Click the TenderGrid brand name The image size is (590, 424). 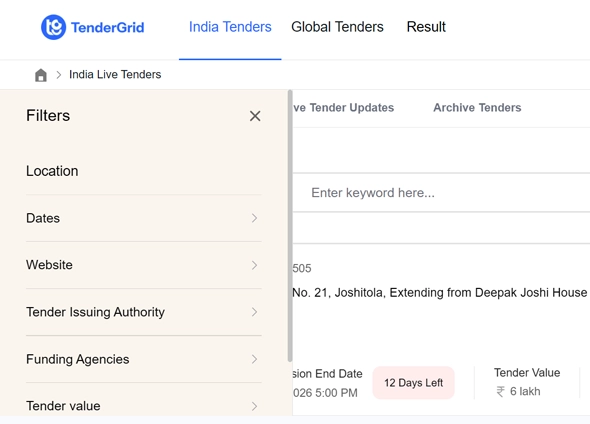pyautogui.click(x=108, y=27)
